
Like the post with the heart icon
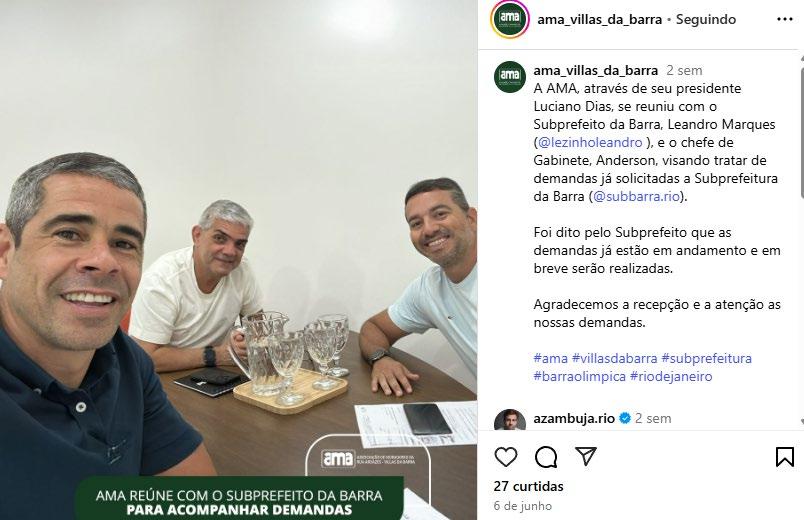[x=506, y=456]
